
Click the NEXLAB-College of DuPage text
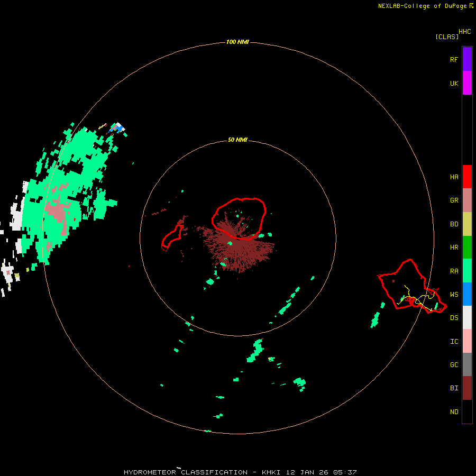(x=422, y=6)
